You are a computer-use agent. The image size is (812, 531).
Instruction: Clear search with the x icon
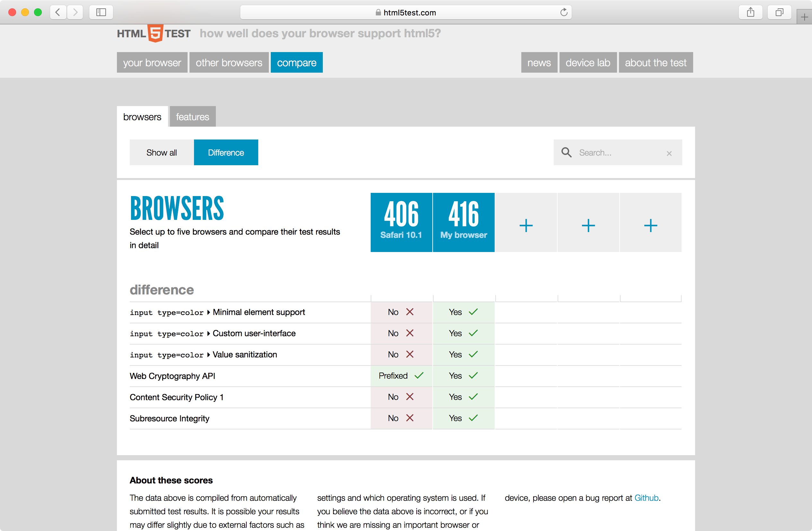669,153
